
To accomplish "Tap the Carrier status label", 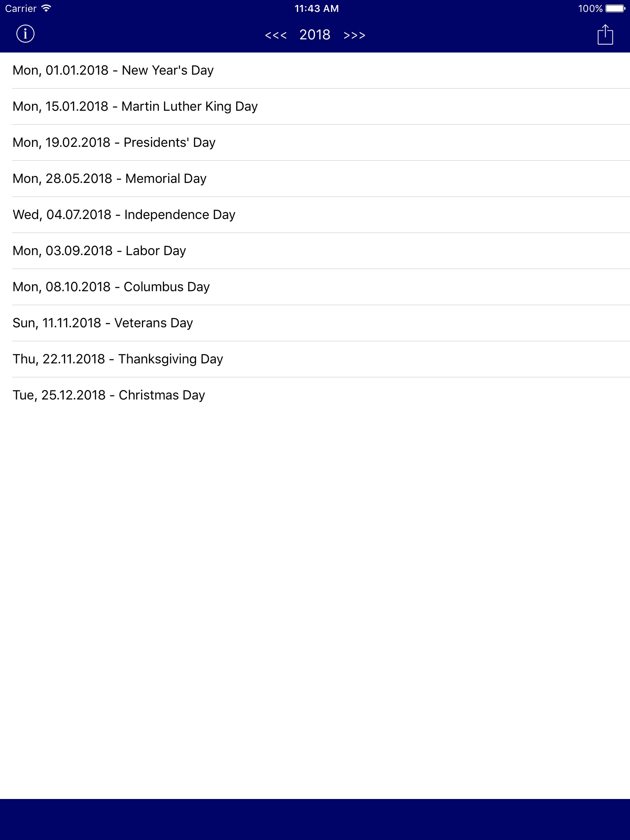I will coord(21,8).
